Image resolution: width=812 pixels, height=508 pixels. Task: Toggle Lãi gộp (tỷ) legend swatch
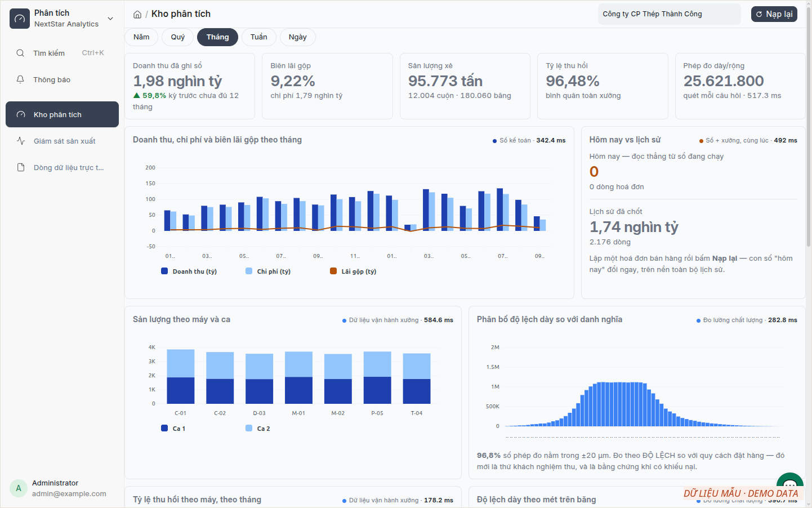tap(333, 271)
